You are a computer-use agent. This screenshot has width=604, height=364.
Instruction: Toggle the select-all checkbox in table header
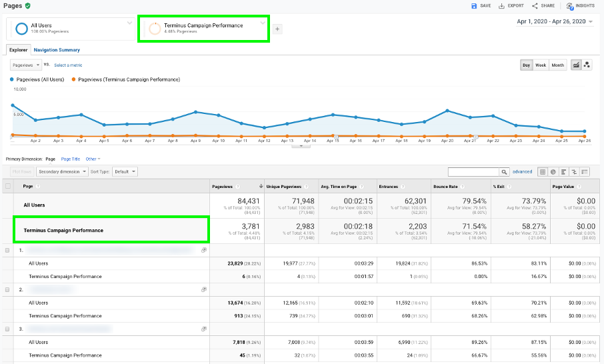coord(8,187)
